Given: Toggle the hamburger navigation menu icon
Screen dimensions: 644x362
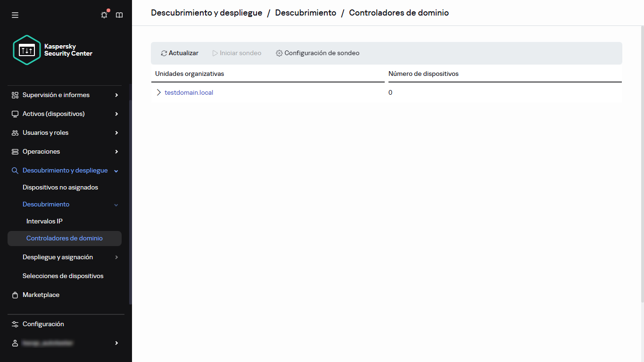Looking at the screenshot, I should pos(15,15).
